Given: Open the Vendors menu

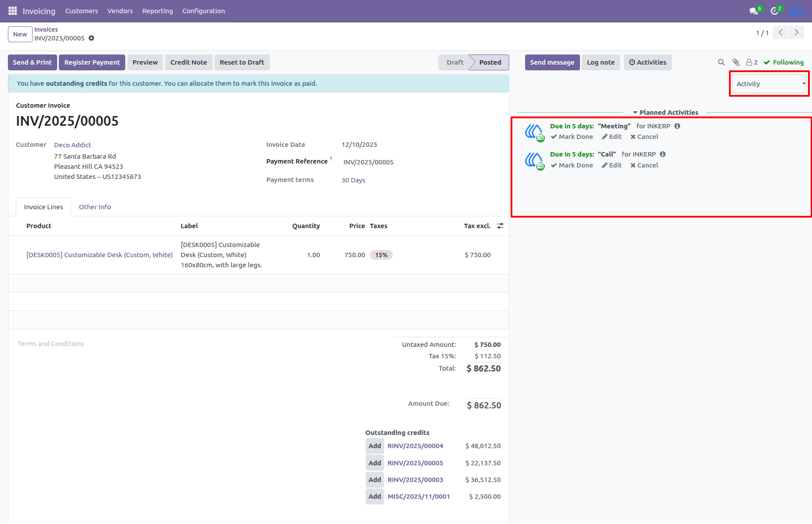Looking at the screenshot, I should tap(120, 11).
